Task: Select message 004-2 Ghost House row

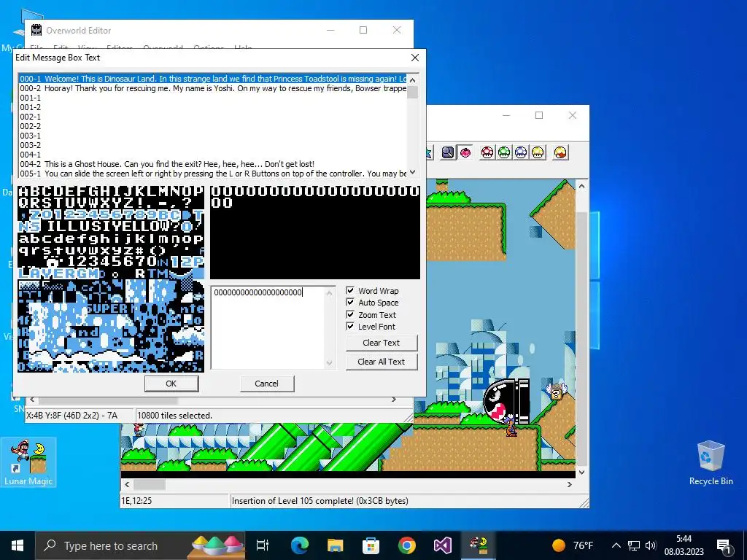Action: pos(213,164)
